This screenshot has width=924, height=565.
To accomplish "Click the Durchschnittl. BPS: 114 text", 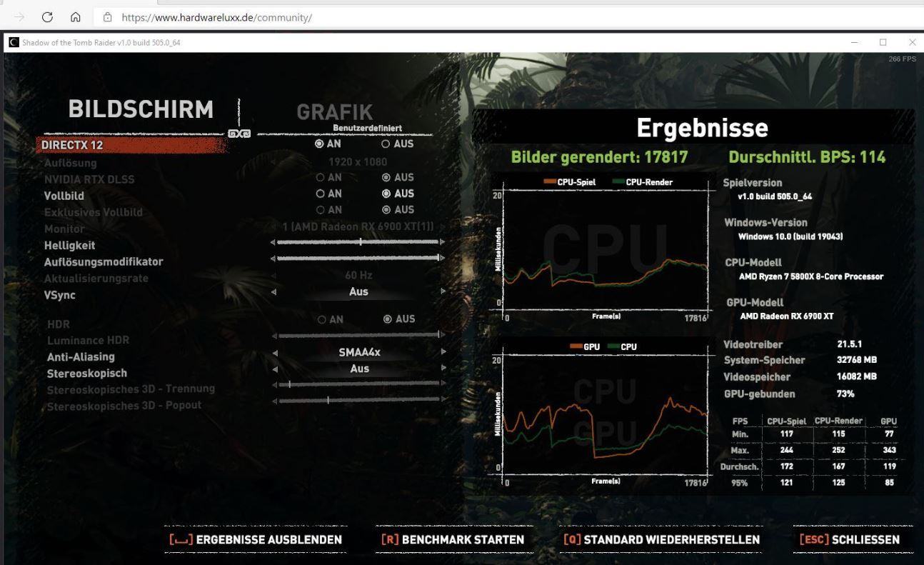I will (x=807, y=157).
